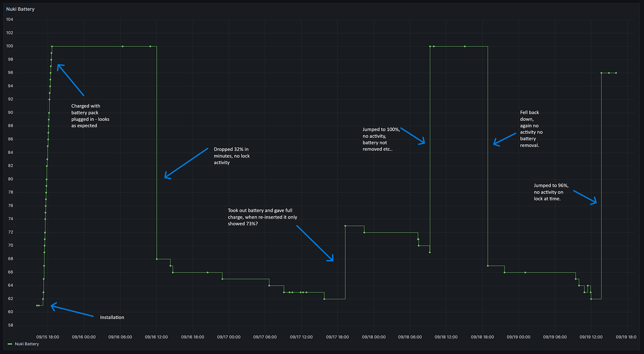The image size is (644, 354).
Task: Toggle the Nuki Battery series in legend
Action: pyautogui.click(x=27, y=344)
